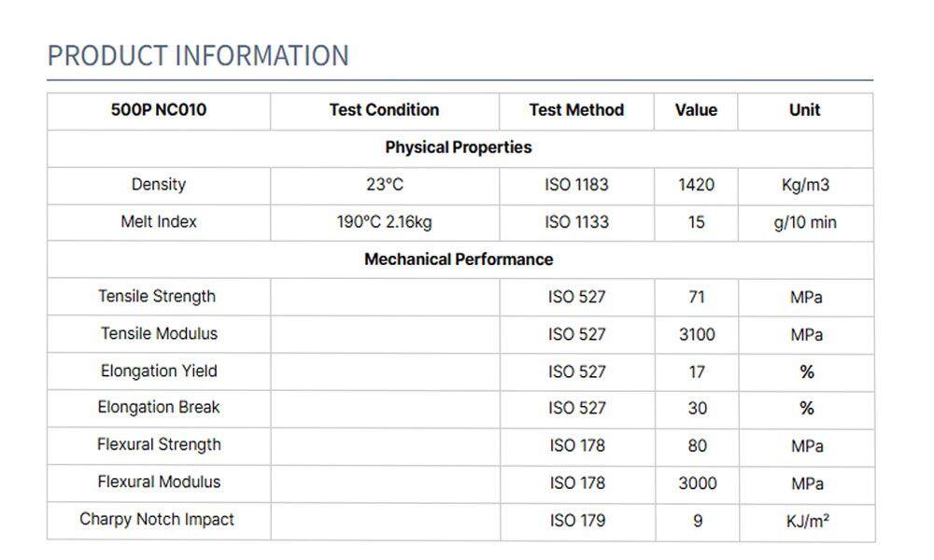Viewport: 934px width, 560px height.
Task: Select the 500P NC010 header cell
Action: point(159,110)
